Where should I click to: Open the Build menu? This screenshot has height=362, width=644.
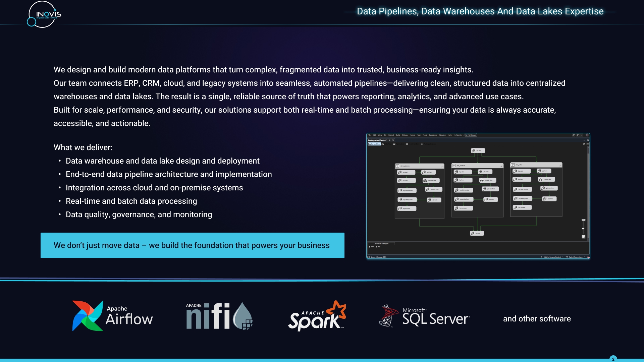coord(398,135)
